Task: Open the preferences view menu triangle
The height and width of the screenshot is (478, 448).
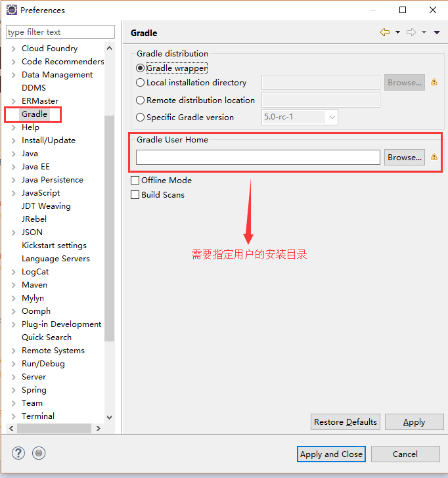Action: tap(437, 32)
